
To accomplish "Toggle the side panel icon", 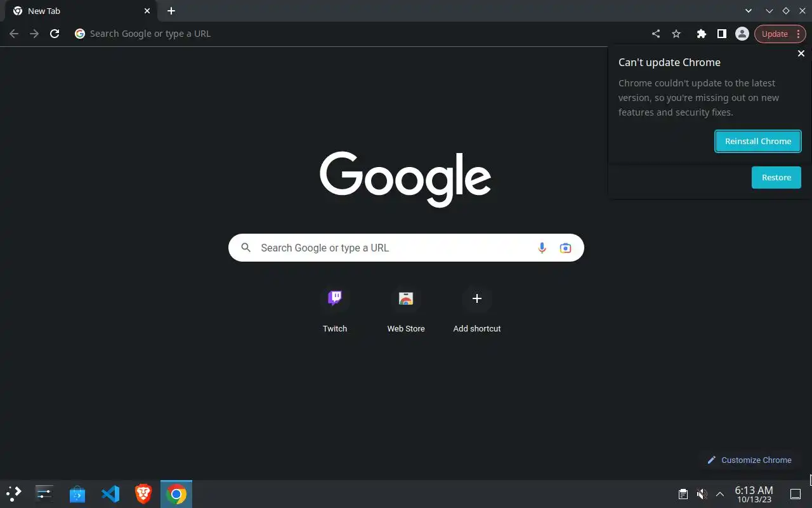I will coord(721,34).
